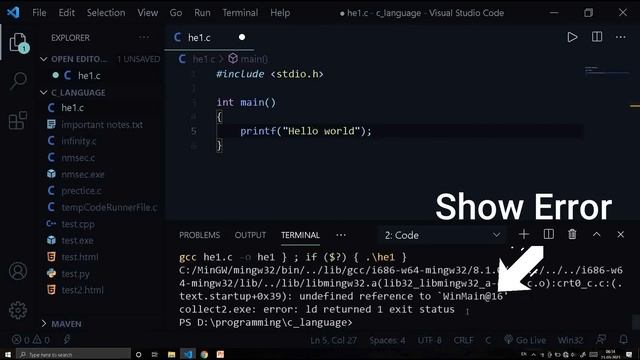Open VS Code logo application menu
The image size is (640, 360).
[x=13, y=12]
